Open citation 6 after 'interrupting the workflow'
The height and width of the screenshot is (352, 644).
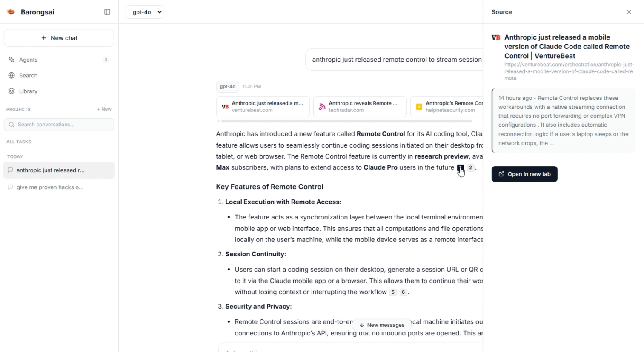click(403, 292)
